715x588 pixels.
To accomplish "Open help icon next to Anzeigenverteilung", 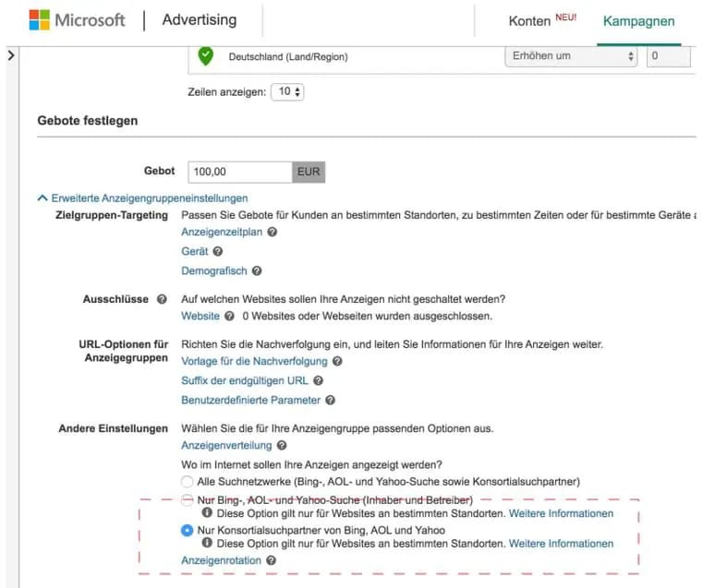I will pos(282,445).
